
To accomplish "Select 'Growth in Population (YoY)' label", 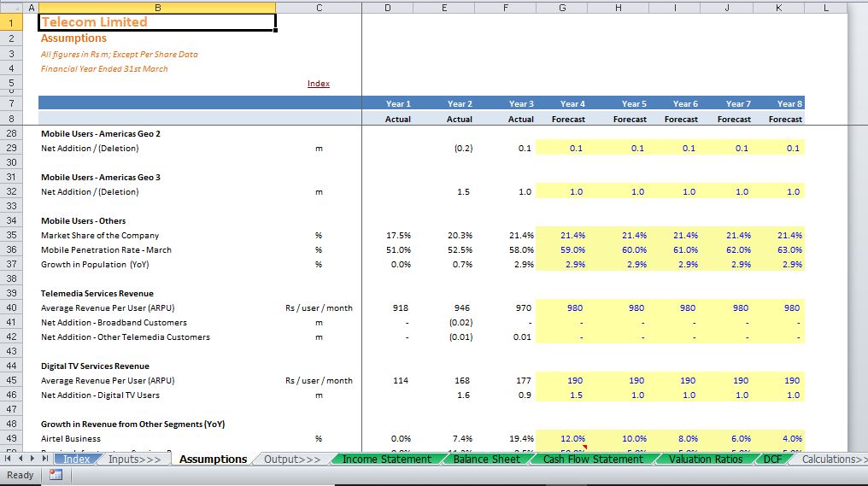I will point(95,265).
